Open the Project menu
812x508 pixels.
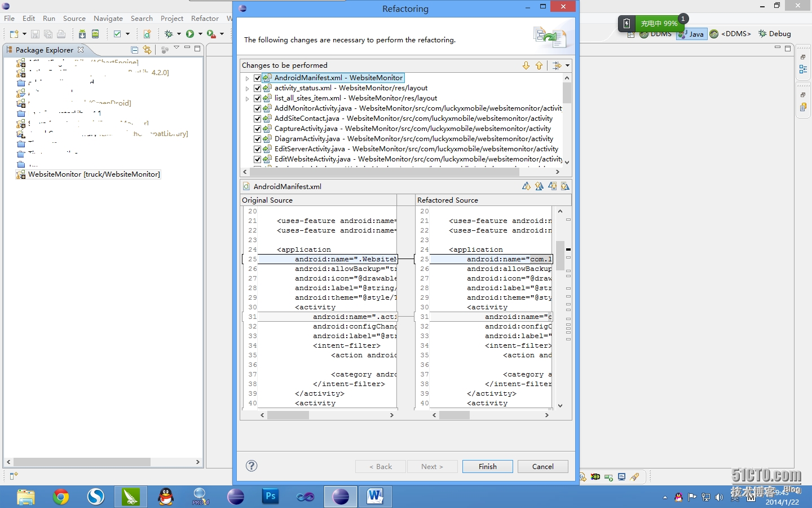click(172, 18)
